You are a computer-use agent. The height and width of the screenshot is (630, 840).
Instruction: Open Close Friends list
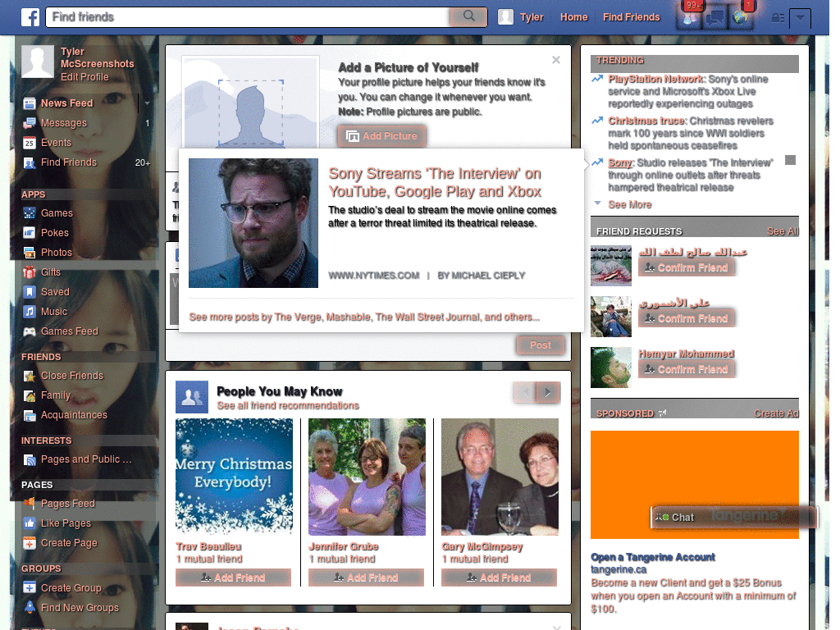click(72, 376)
